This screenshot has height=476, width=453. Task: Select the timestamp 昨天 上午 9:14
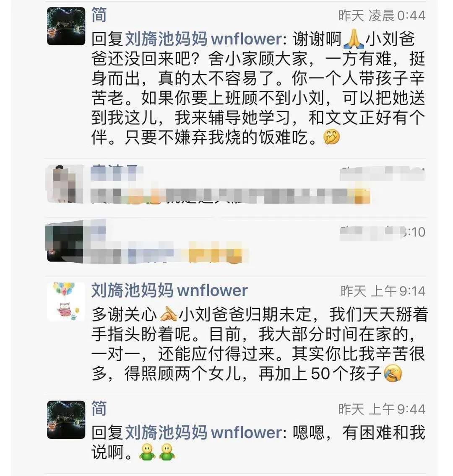click(x=383, y=291)
